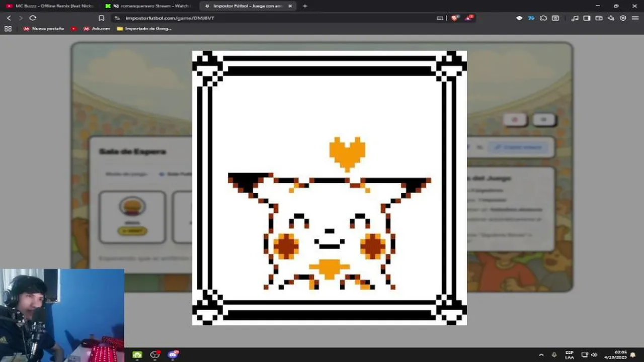The width and height of the screenshot is (644, 362).
Task: Click the red YouTube bookmark icon
Action: (x=74, y=29)
